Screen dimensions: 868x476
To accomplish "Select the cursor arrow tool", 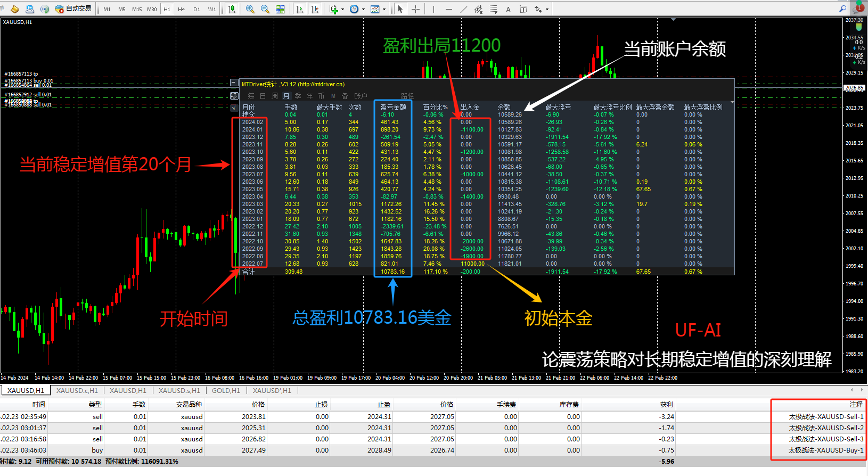I will (400, 9).
